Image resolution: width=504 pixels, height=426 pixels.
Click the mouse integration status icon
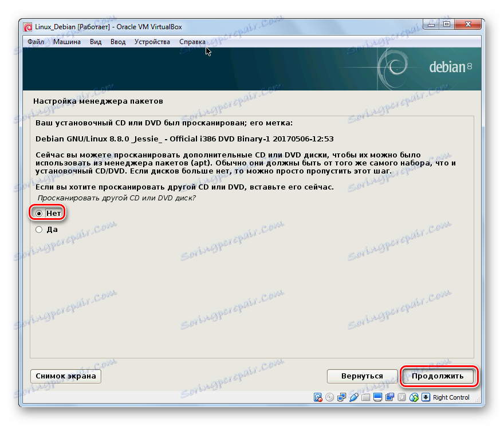414,397
